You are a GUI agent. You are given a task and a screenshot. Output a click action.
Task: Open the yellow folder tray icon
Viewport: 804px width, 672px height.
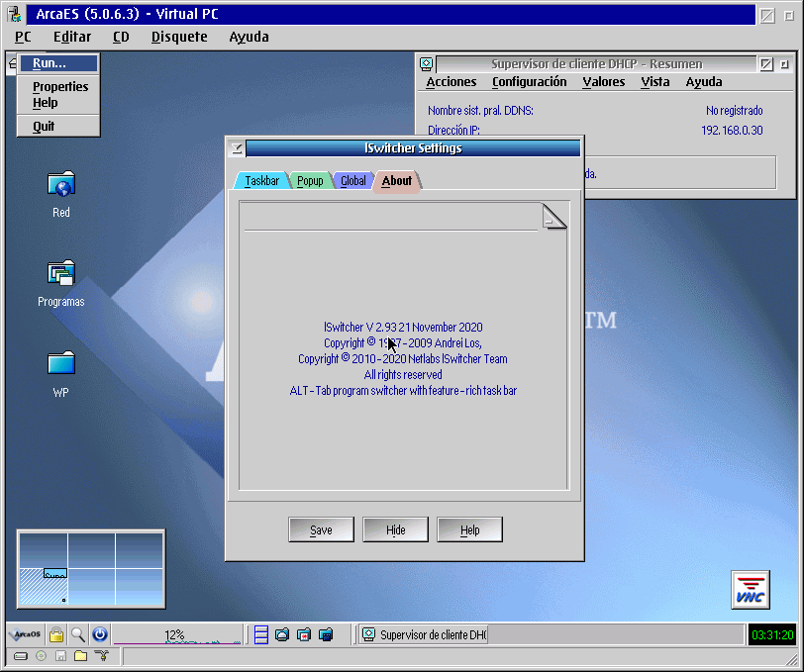point(80,656)
